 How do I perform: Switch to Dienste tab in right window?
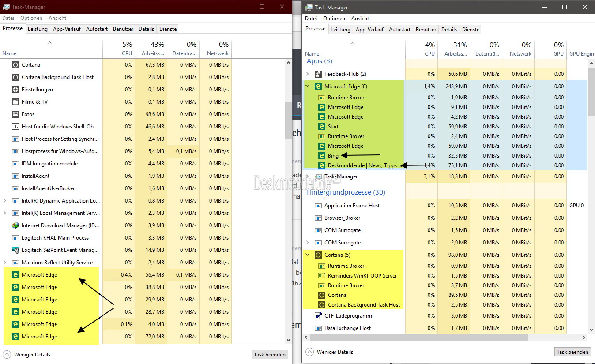[471, 30]
